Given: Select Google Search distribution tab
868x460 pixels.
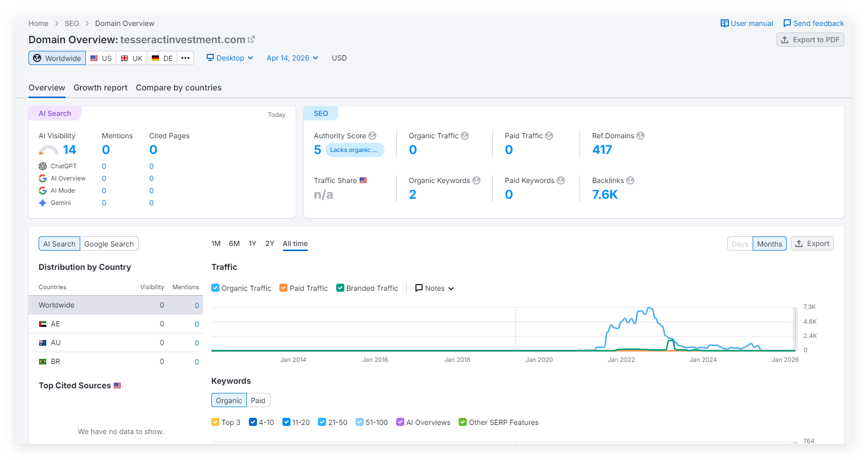Looking at the screenshot, I should pyautogui.click(x=109, y=244).
